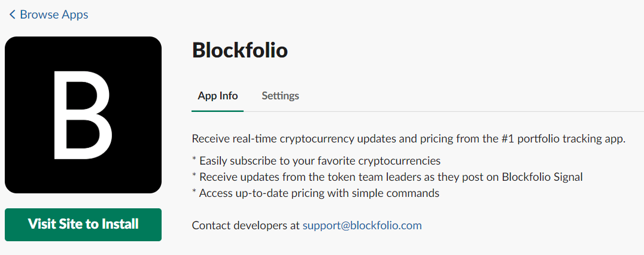Viewport: 644px width, 255px height.
Task: Click the word 'Browse' in the top link
Action: pos(40,14)
